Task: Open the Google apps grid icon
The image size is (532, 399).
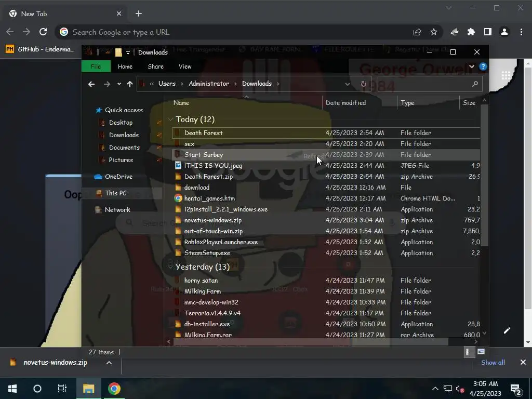Action: [x=506, y=75]
